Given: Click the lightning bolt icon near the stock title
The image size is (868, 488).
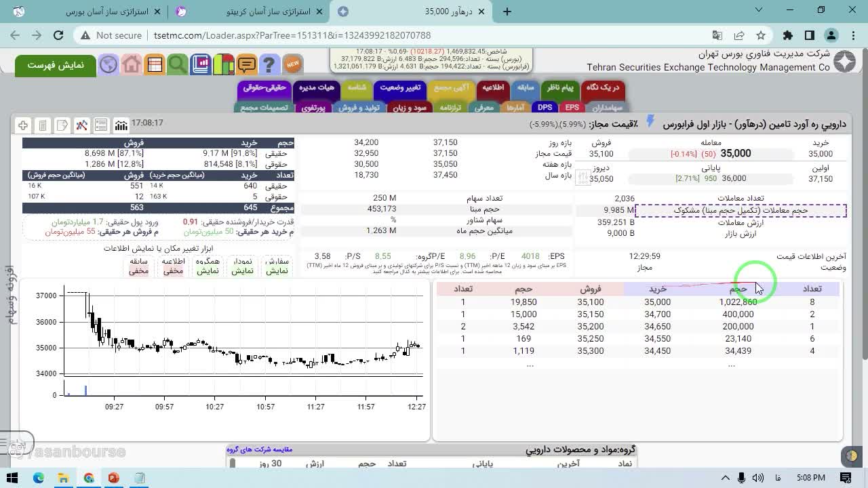Looking at the screenshot, I should click(x=650, y=121).
